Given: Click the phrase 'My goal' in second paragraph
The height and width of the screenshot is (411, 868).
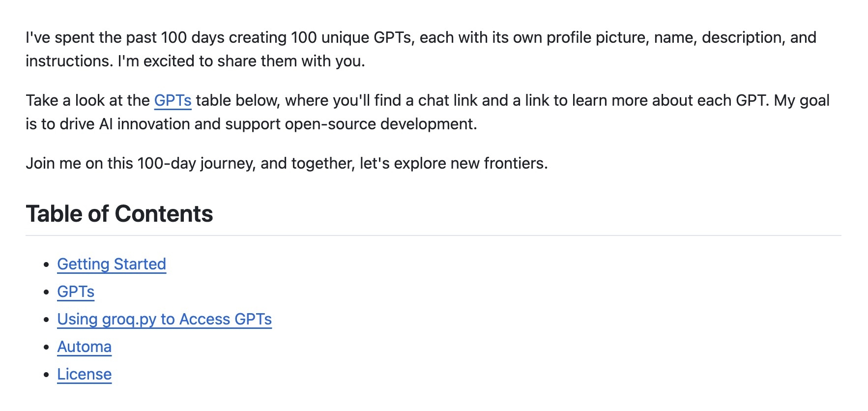Looking at the screenshot, I should [x=802, y=100].
